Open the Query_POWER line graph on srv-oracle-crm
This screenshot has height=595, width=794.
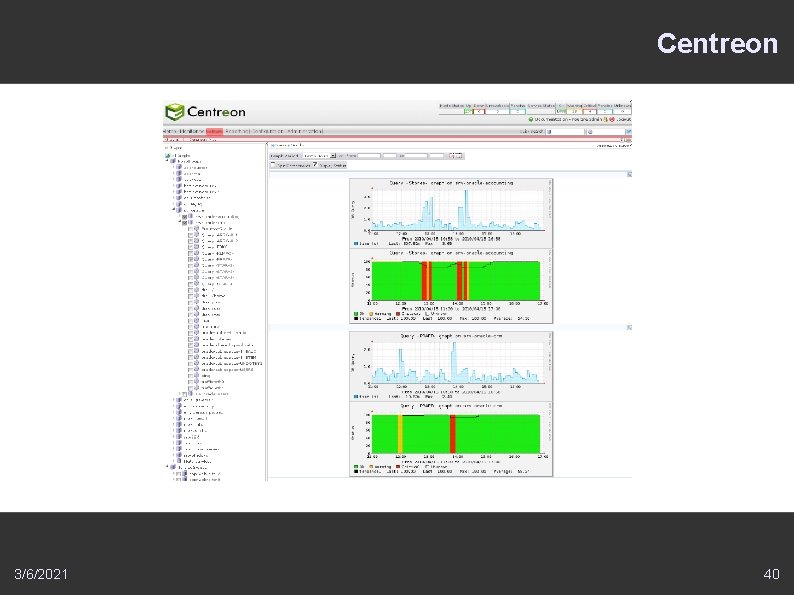click(x=451, y=367)
